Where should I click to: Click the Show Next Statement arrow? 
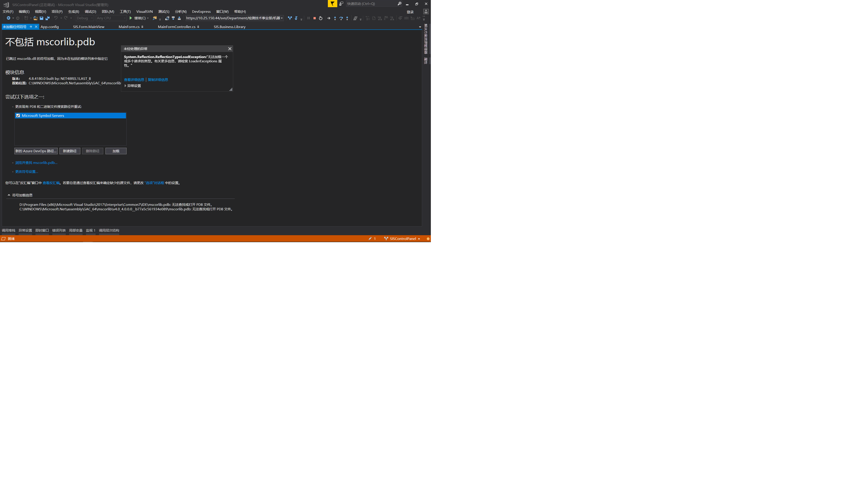click(329, 18)
